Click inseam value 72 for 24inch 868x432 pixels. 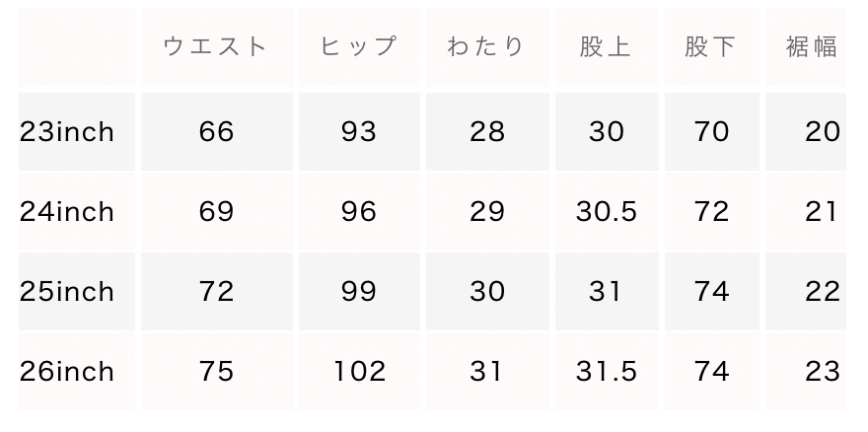pyautogui.click(x=711, y=212)
